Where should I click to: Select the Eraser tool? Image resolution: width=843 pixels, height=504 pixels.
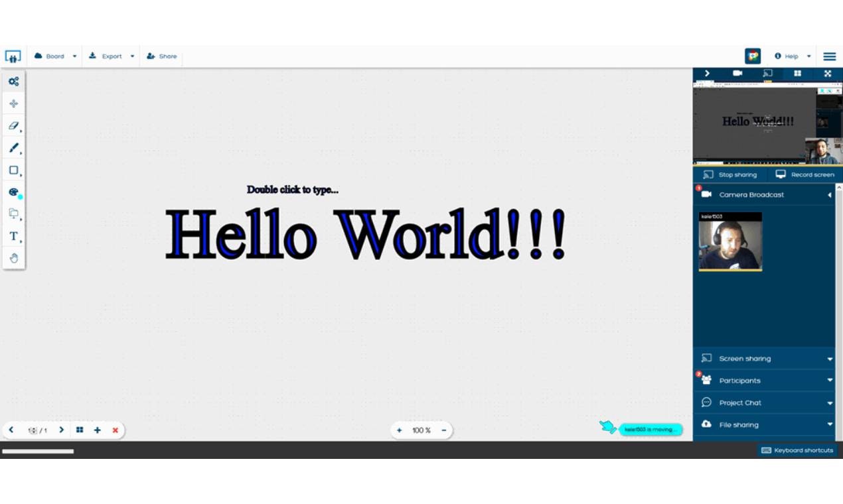coord(13,125)
